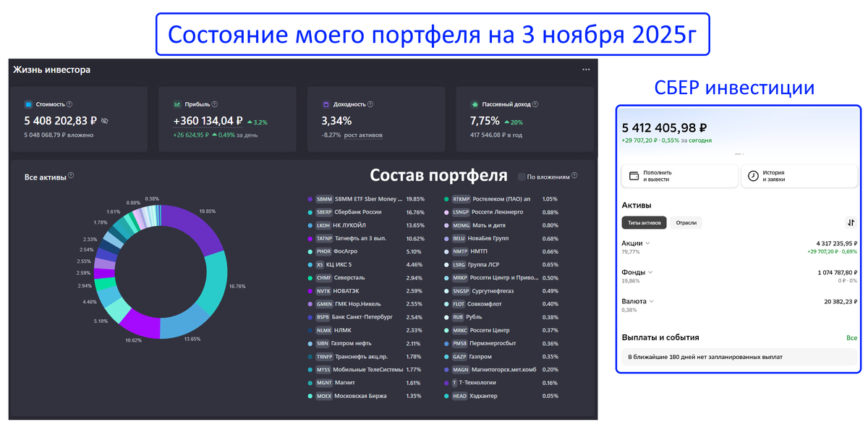Viewport: 868px width, 430px height.
Task: Click the SBERP ticker badge
Action: click(324, 212)
